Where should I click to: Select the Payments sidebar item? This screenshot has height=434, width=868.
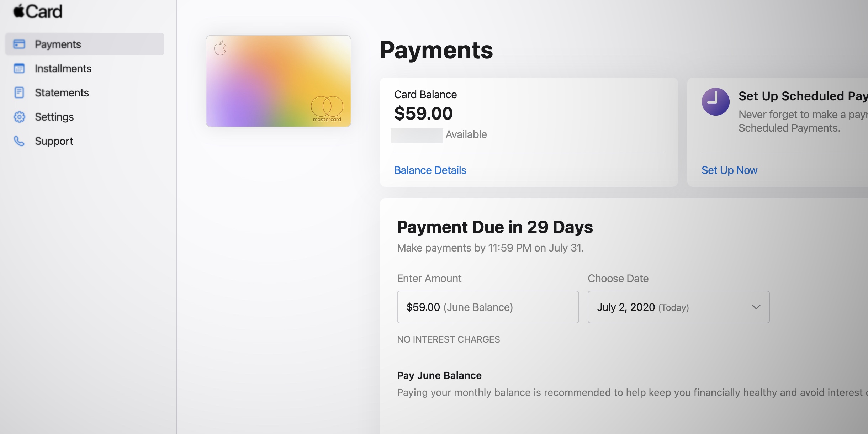(58, 44)
